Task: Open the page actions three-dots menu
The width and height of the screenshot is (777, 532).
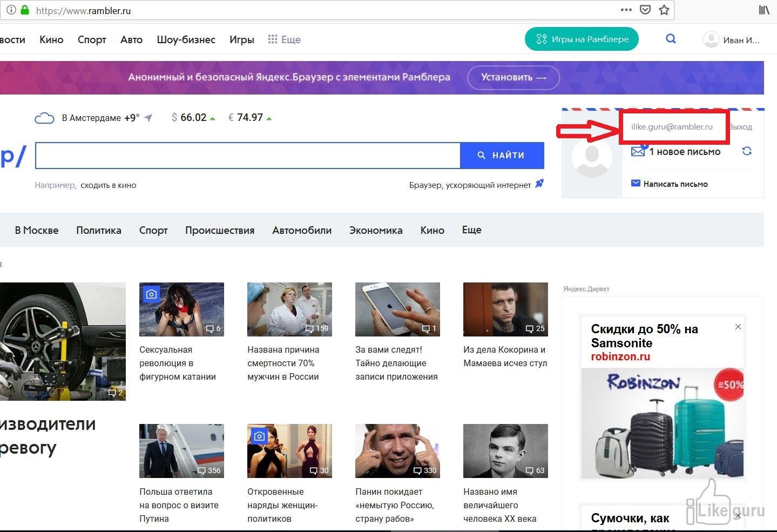Action: [x=626, y=10]
